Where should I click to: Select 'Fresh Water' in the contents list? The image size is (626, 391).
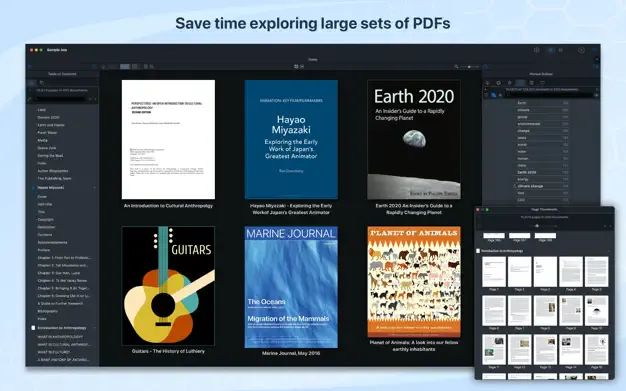(x=48, y=133)
